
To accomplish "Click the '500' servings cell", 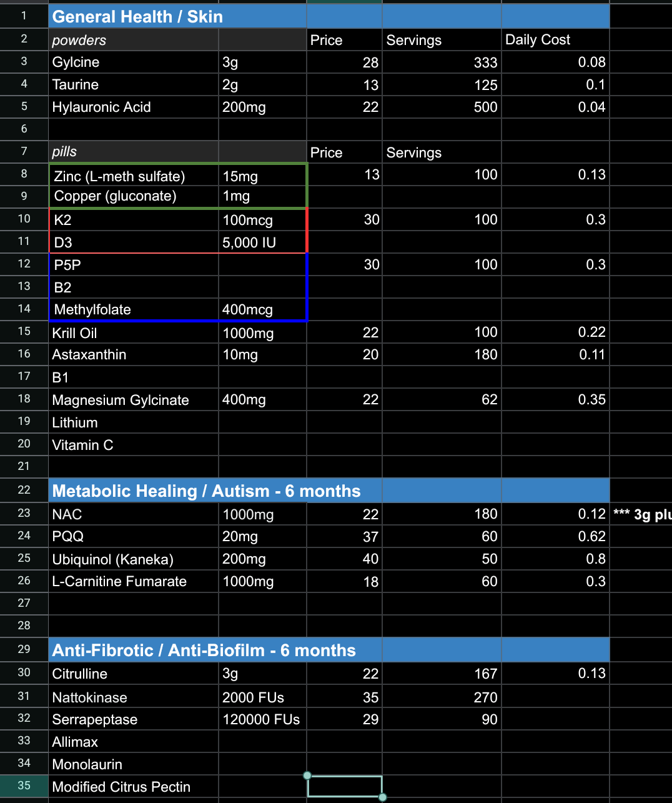I will [x=442, y=107].
